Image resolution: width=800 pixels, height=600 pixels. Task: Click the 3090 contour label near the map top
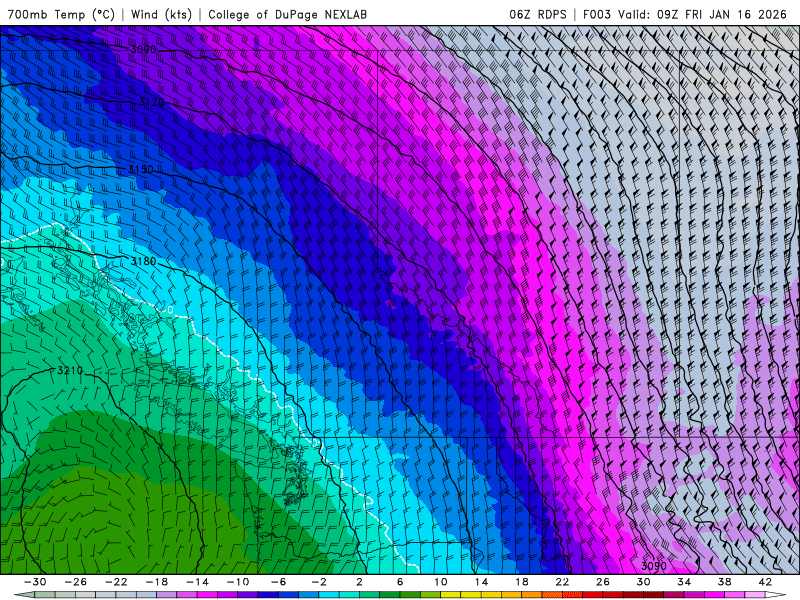click(143, 49)
